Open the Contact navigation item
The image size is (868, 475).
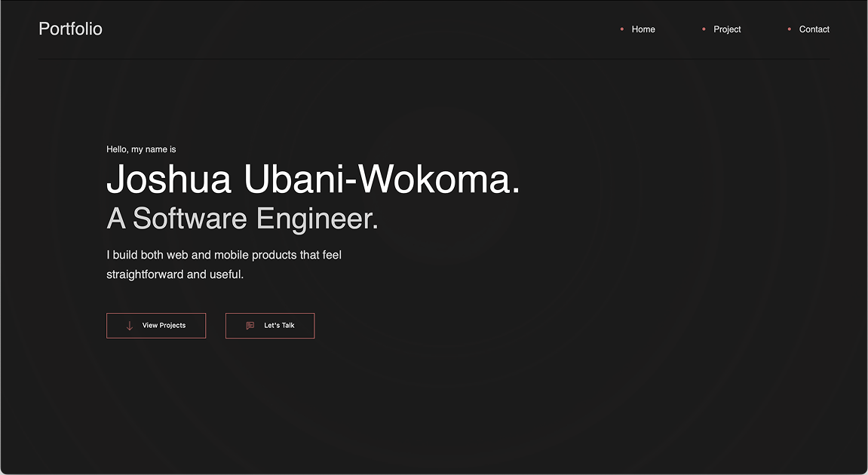coord(814,29)
